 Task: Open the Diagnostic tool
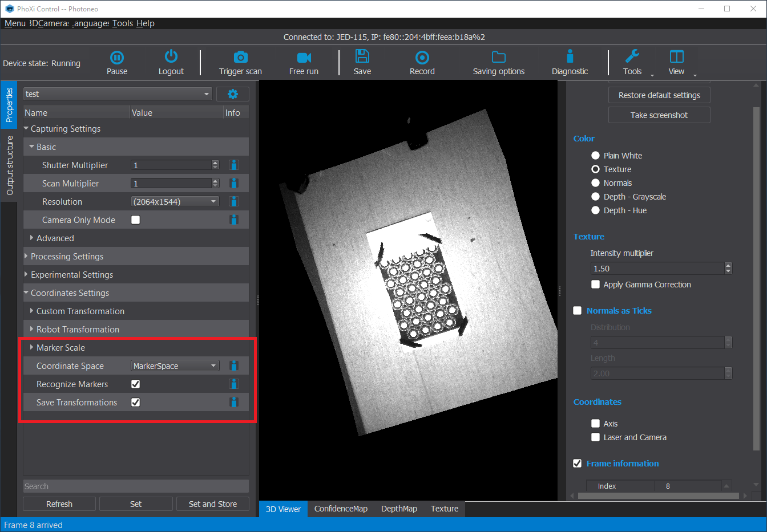570,57
